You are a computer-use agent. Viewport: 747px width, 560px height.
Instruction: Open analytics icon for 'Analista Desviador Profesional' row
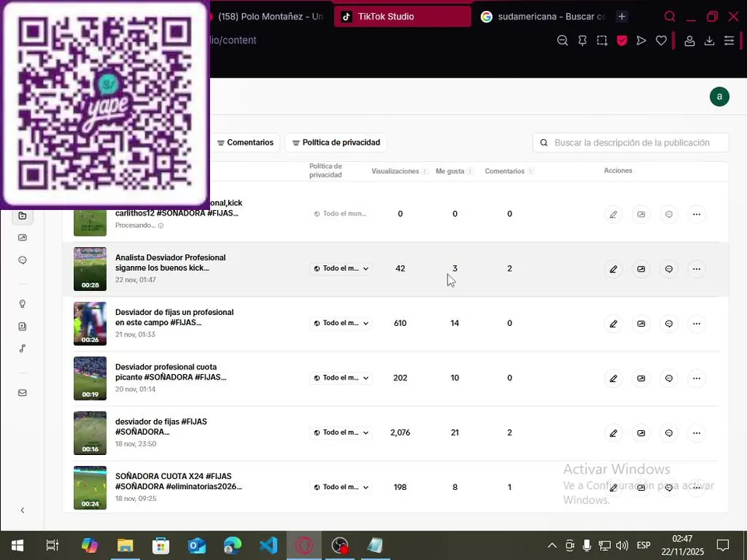pos(641,269)
